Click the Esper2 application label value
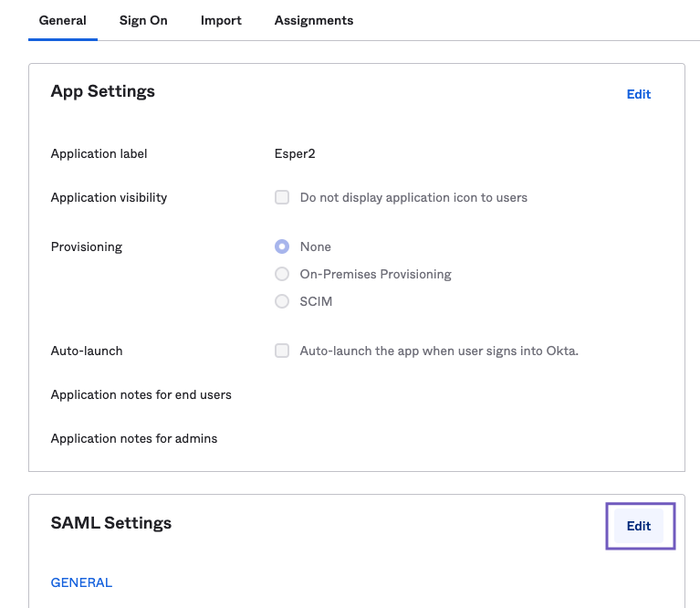Viewport: 700px width, 608px height. (295, 153)
